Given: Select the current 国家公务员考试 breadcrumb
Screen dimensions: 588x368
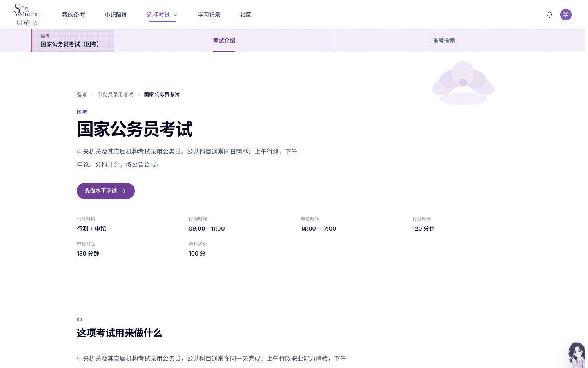Looking at the screenshot, I should (x=162, y=95).
